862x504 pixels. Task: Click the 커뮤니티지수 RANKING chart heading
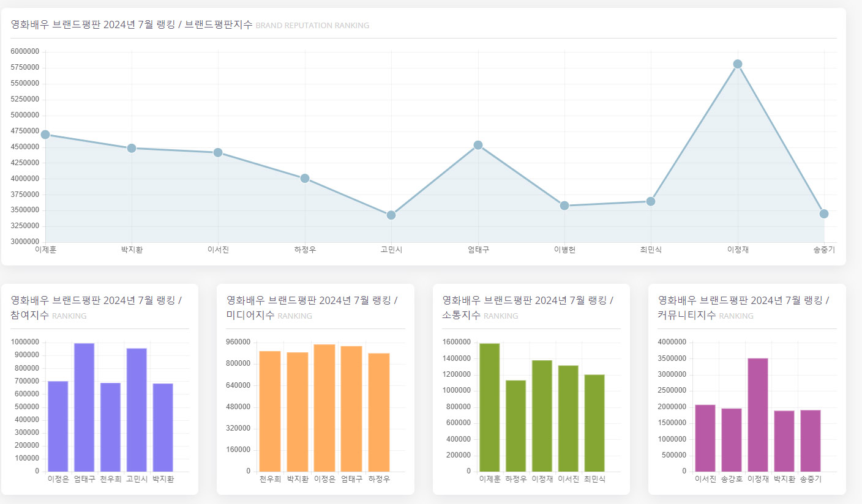point(705,316)
